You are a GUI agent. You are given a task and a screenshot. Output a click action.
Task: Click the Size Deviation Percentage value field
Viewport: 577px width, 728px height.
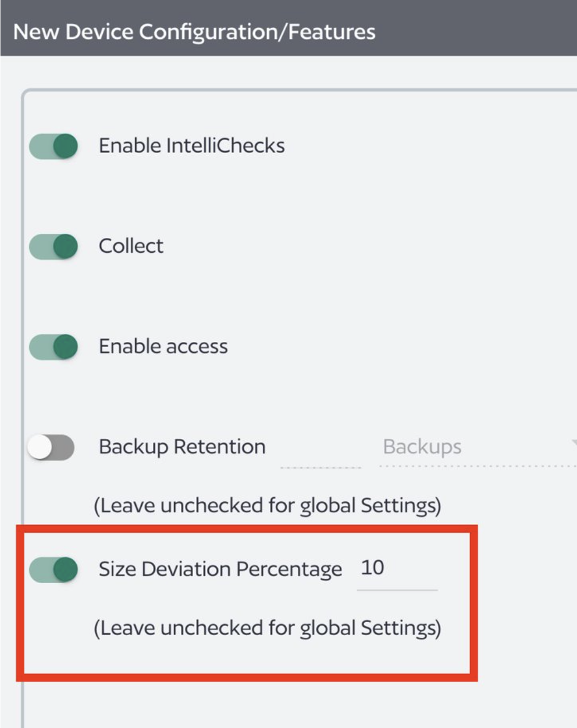coord(397,568)
